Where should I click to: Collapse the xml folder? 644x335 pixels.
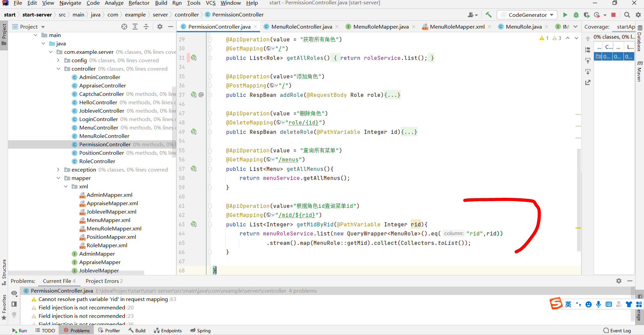point(66,186)
